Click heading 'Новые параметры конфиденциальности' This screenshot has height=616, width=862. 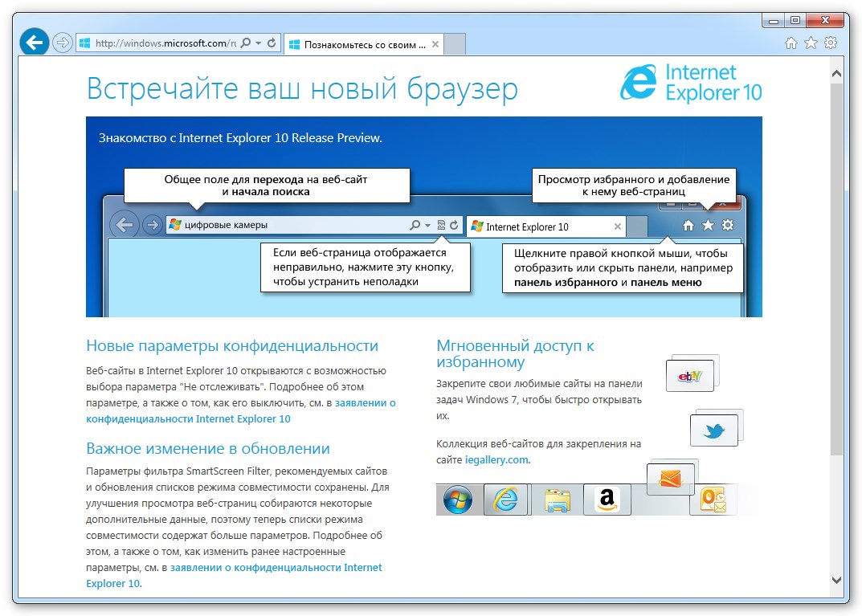tap(232, 345)
